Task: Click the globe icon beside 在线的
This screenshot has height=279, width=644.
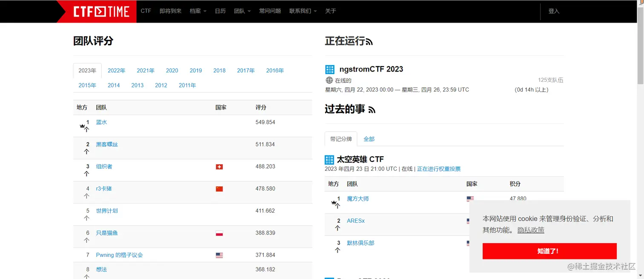Action: click(x=329, y=80)
